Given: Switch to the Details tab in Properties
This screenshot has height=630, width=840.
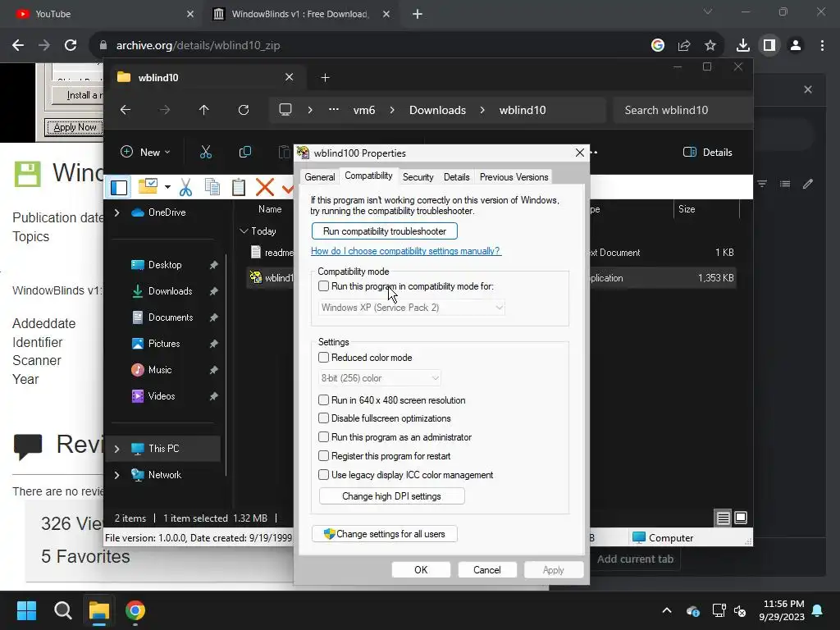Looking at the screenshot, I should (x=456, y=177).
